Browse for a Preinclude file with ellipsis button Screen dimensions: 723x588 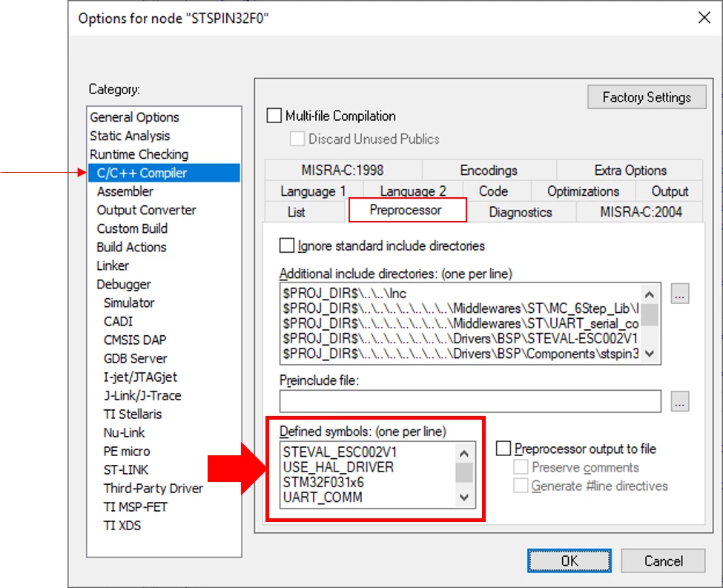(680, 401)
